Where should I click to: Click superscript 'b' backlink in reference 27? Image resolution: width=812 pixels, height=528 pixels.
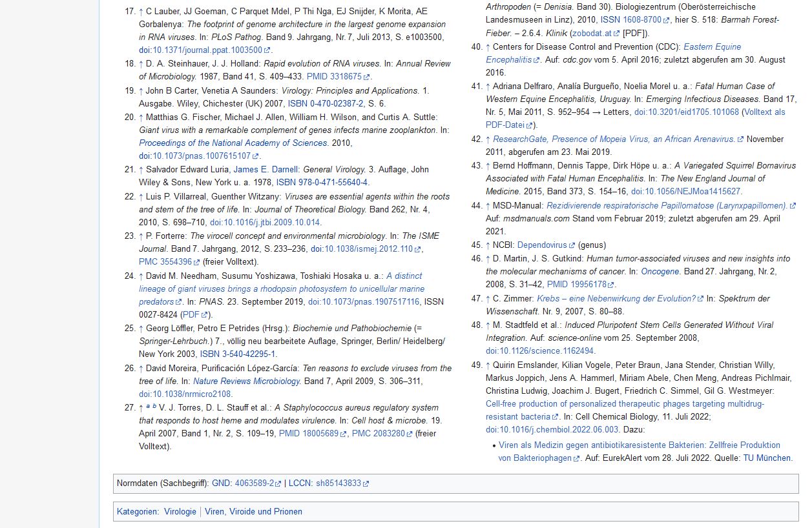(154, 407)
